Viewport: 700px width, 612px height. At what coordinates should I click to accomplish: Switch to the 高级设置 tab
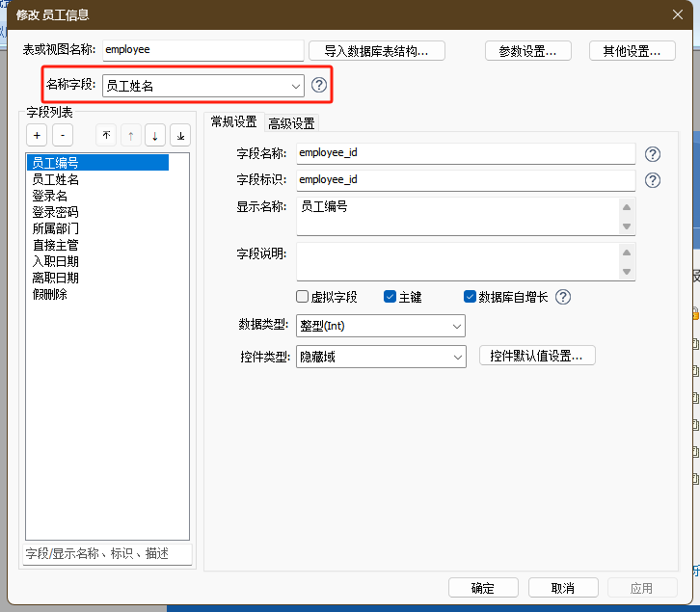pos(291,122)
